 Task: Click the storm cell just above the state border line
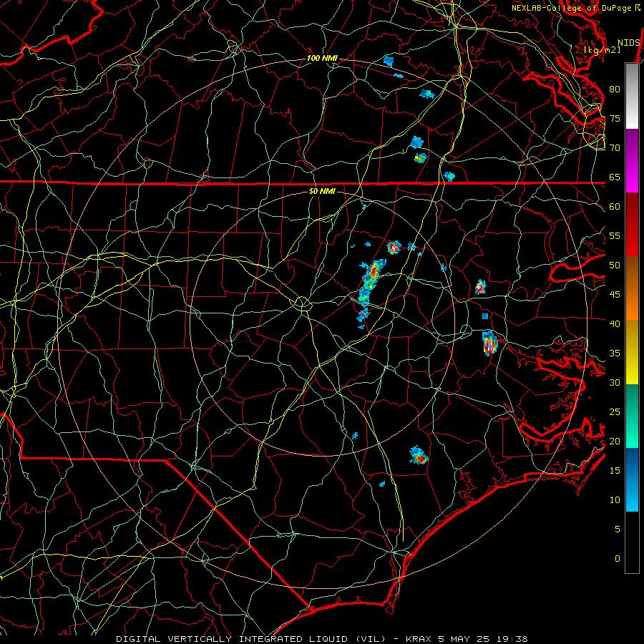[449, 176]
